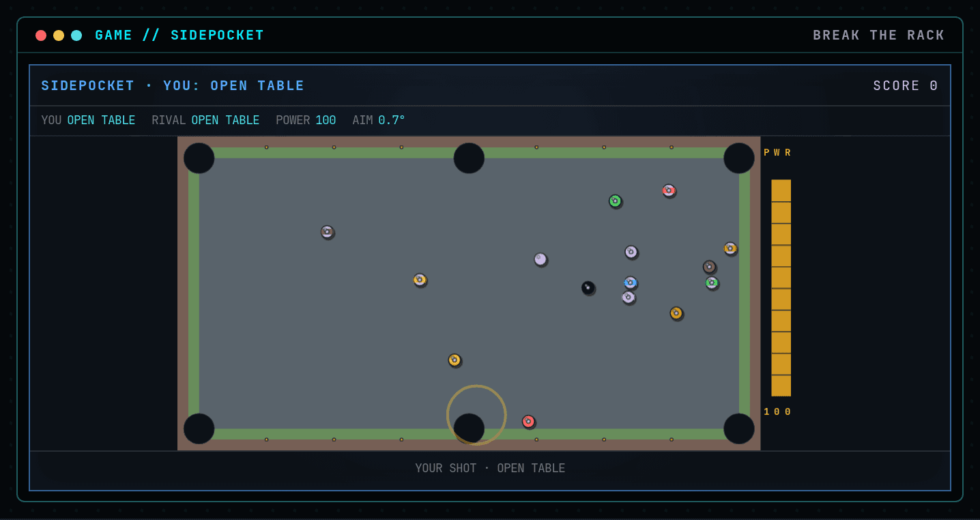This screenshot has width=980, height=520.
Task: Click the black 8-ball on the table
Action: [588, 287]
